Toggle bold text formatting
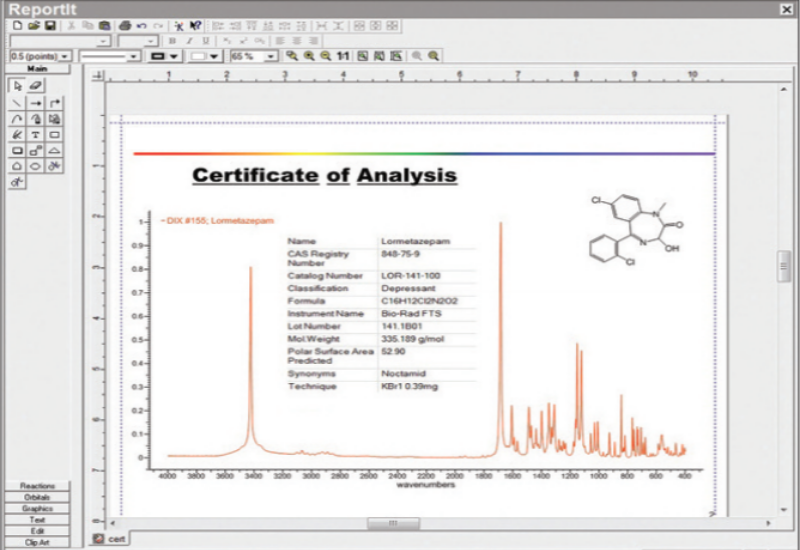The image size is (800, 550). coord(172,41)
